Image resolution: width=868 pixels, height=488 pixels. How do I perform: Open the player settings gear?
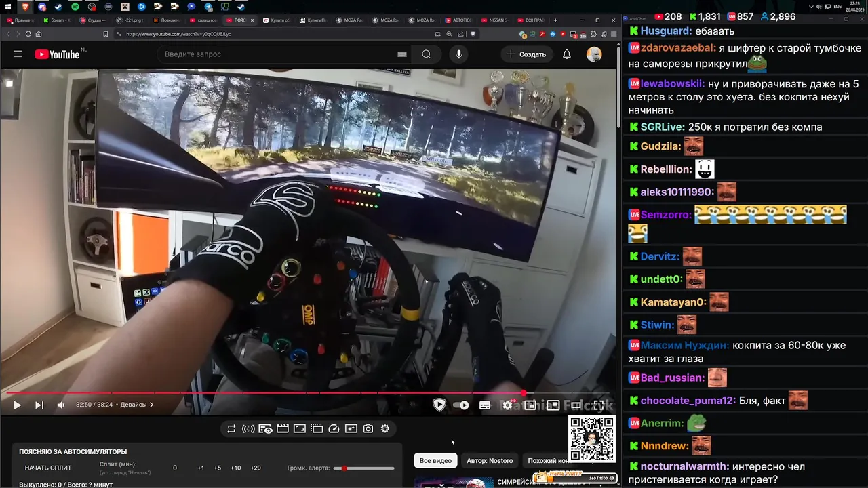point(507,405)
